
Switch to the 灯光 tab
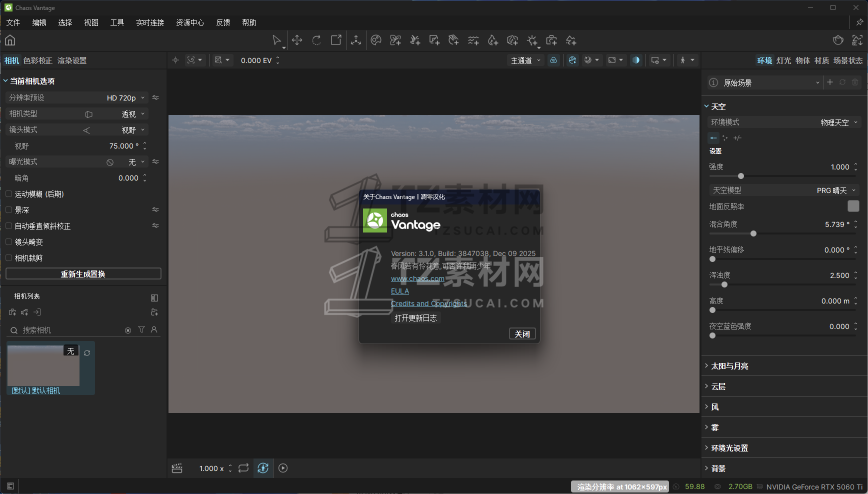(783, 60)
